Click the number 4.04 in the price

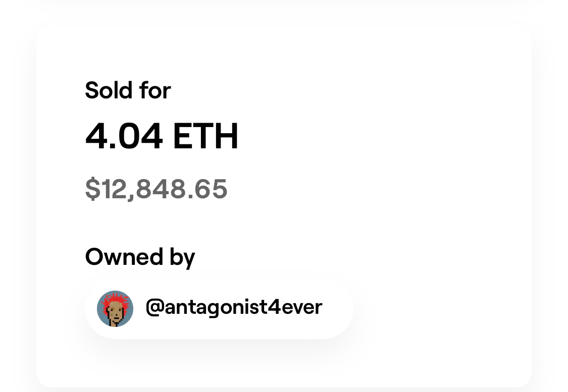(124, 136)
